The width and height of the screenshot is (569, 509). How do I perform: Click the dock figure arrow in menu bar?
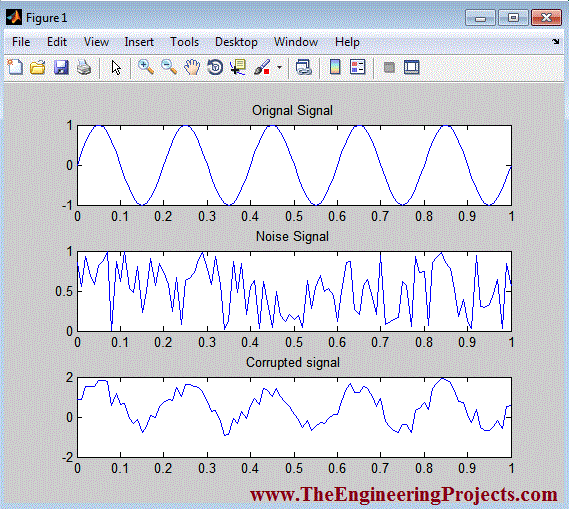click(x=556, y=41)
